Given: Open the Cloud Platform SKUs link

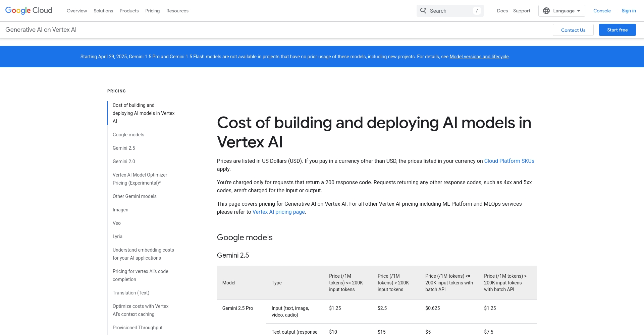Looking at the screenshot, I should click(x=509, y=161).
